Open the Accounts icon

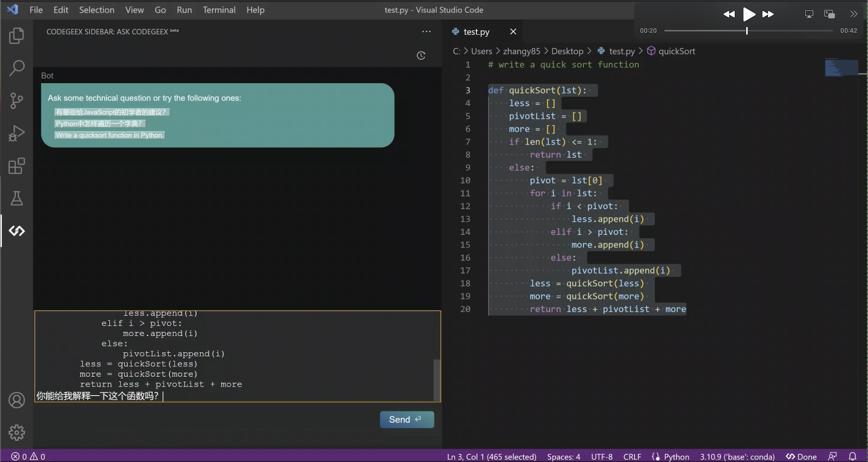click(17, 400)
